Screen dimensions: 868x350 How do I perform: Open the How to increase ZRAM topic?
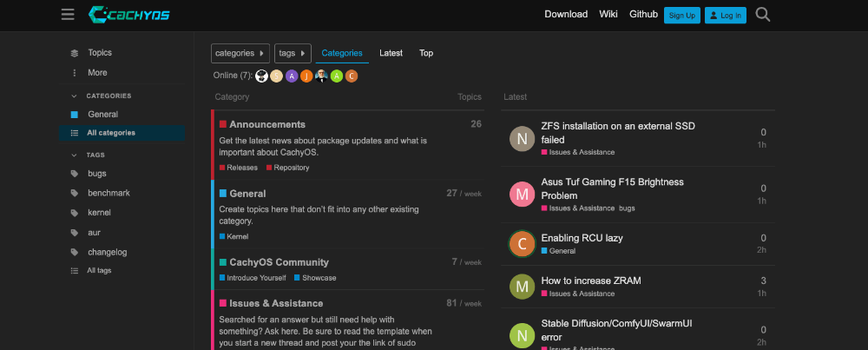pyautogui.click(x=590, y=281)
